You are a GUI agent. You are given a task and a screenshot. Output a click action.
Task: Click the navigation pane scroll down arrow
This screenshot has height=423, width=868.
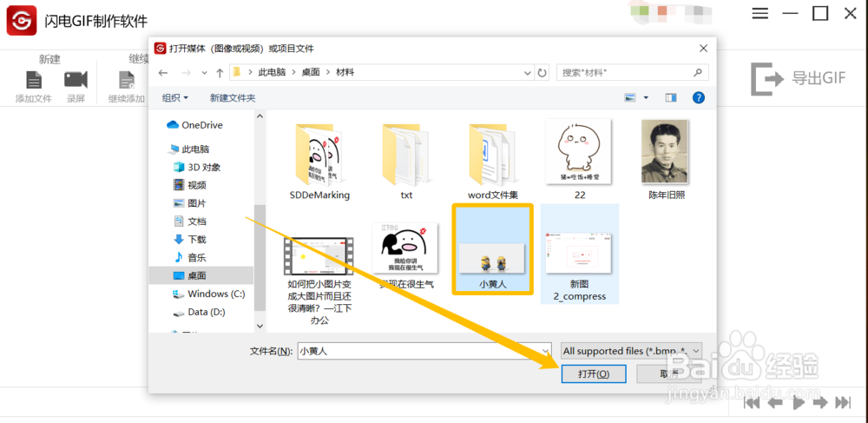[260, 327]
